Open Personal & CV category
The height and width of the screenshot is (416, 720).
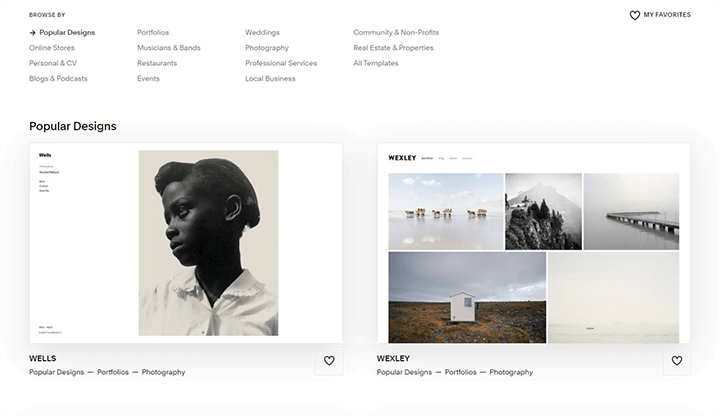click(53, 63)
